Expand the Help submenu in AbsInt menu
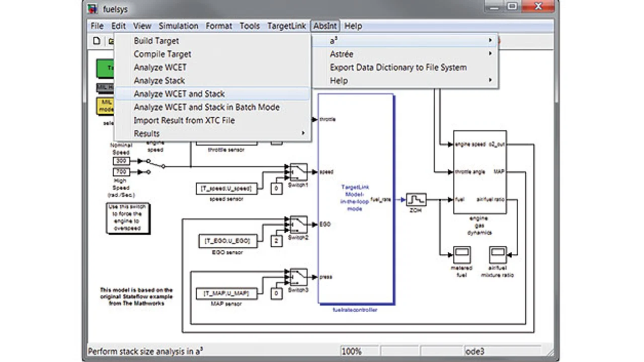The height and width of the screenshot is (362, 644). pos(405,81)
